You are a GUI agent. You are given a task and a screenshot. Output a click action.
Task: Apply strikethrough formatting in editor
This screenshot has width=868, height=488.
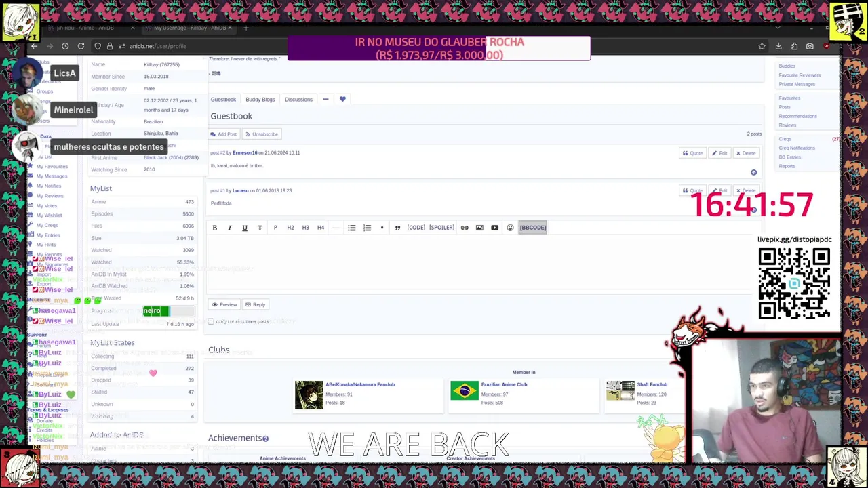coord(260,228)
